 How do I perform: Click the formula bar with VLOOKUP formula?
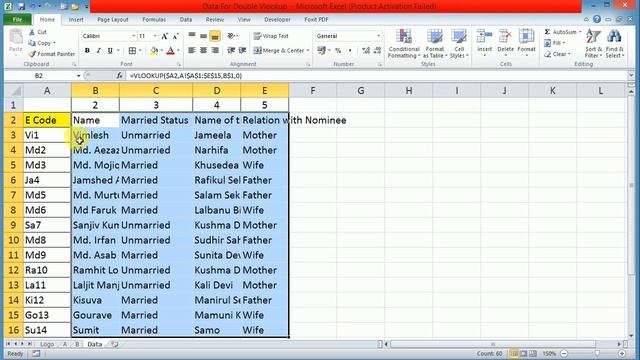tap(376, 76)
